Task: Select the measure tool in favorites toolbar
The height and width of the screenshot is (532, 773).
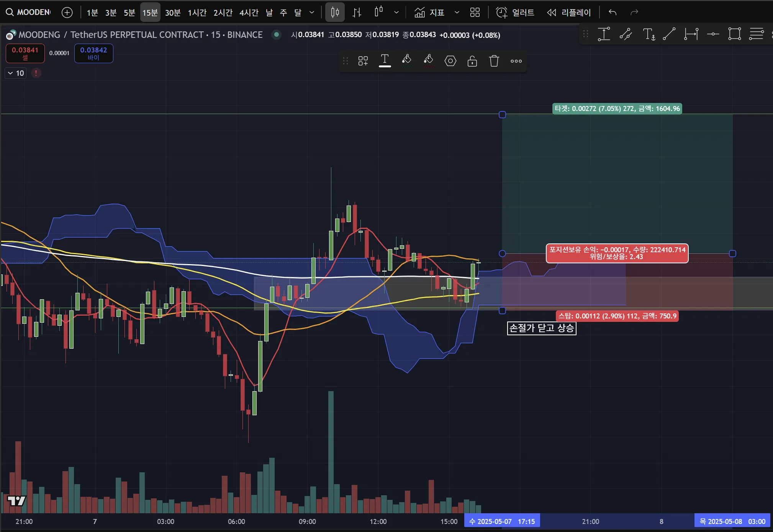Action: (x=604, y=34)
